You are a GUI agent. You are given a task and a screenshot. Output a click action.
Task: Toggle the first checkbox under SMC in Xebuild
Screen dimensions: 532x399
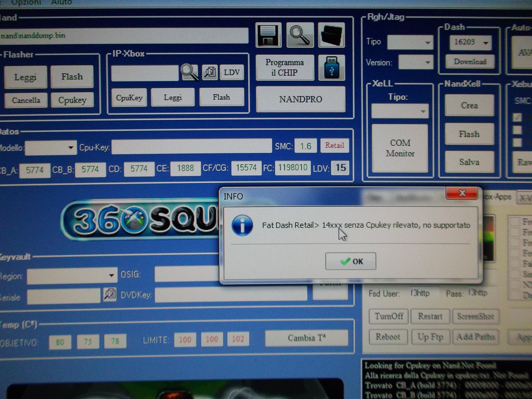coord(517,117)
